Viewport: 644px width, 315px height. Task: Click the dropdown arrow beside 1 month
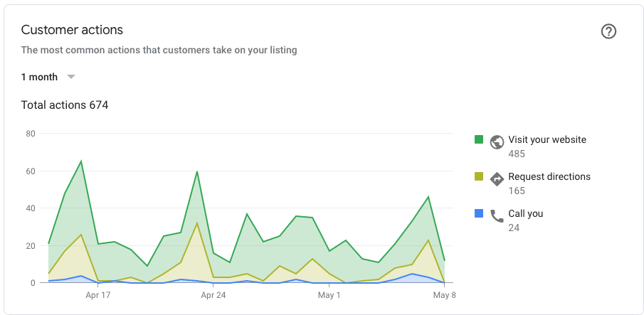pyautogui.click(x=70, y=77)
